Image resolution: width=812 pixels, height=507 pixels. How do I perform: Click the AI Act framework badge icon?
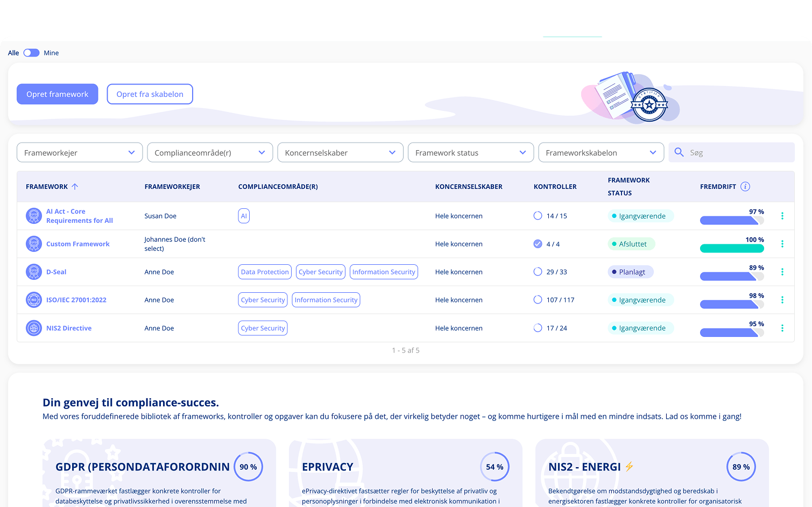coord(34,215)
